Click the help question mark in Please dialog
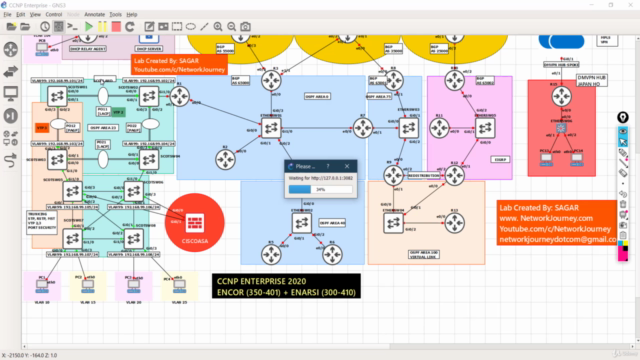This screenshot has width=640, height=360. point(328,166)
